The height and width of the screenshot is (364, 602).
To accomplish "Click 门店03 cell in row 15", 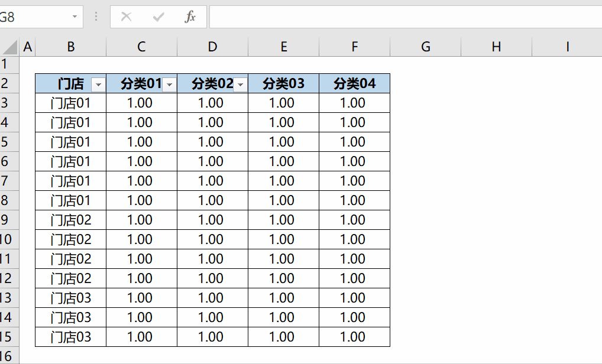I will [x=70, y=337].
